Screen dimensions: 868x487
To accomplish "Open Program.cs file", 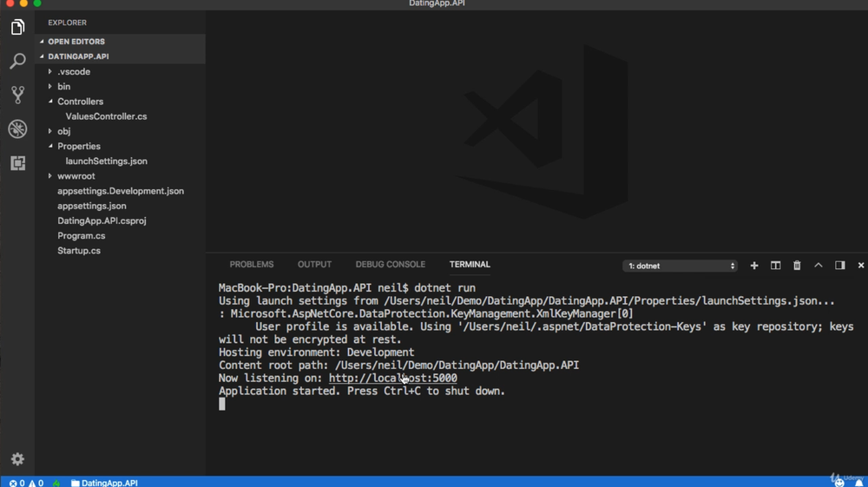I will pos(82,236).
